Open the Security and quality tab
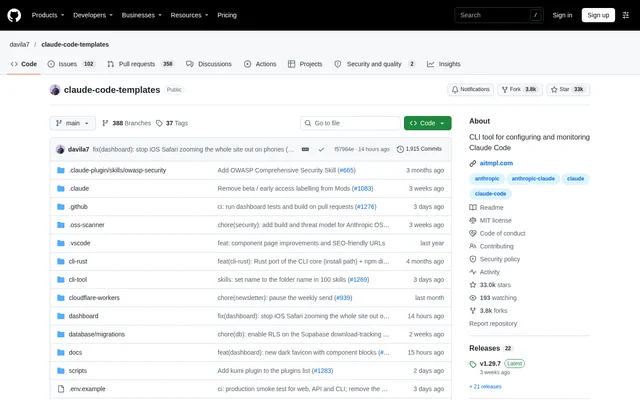The width and height of the screenshot is (640, 400). coord(375,64)
